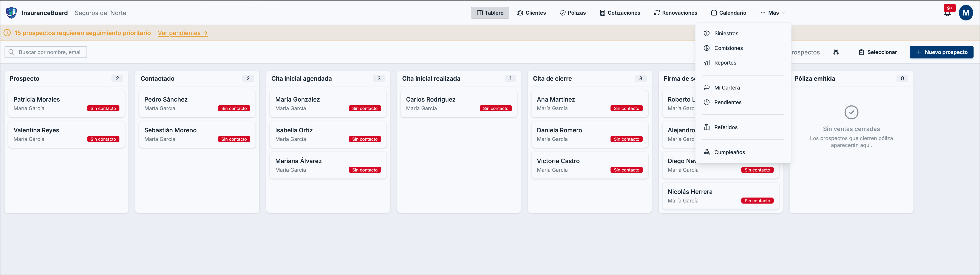The image size is (980, 275).
Task: Open the Siniestros section from the menu
Action: (x=725, y=33)
